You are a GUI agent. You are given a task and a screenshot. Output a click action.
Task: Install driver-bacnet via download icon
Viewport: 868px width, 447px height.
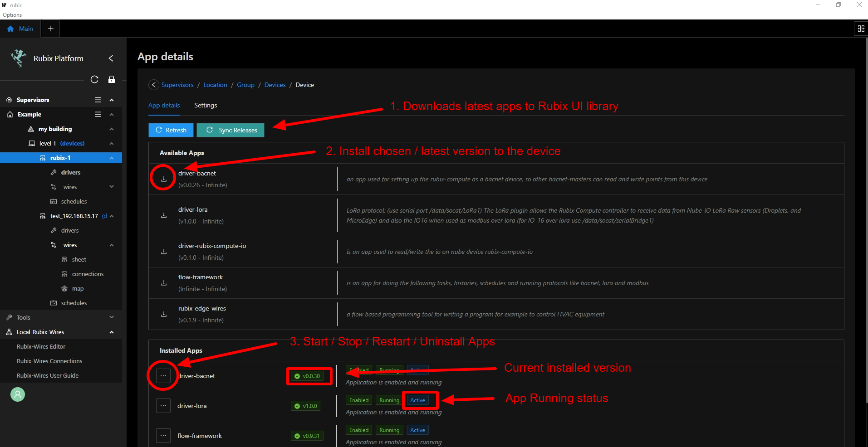164,179
